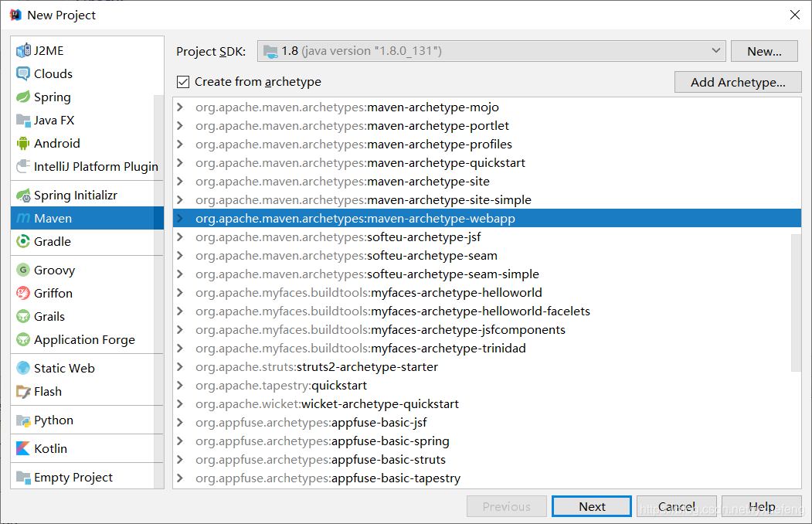The height and width of the screenshot is (524, 812).
Task: Click the Python project icon
Action: click(x=23, y=420)
